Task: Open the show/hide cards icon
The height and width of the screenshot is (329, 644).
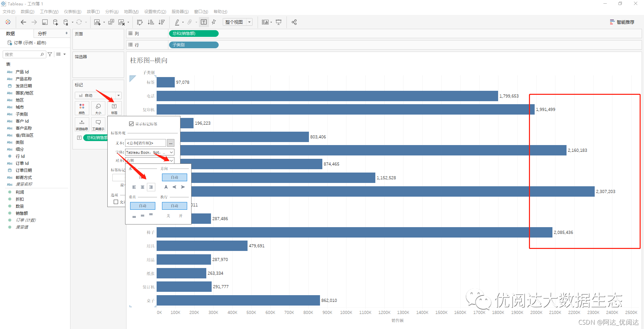Action: [265, 22]
